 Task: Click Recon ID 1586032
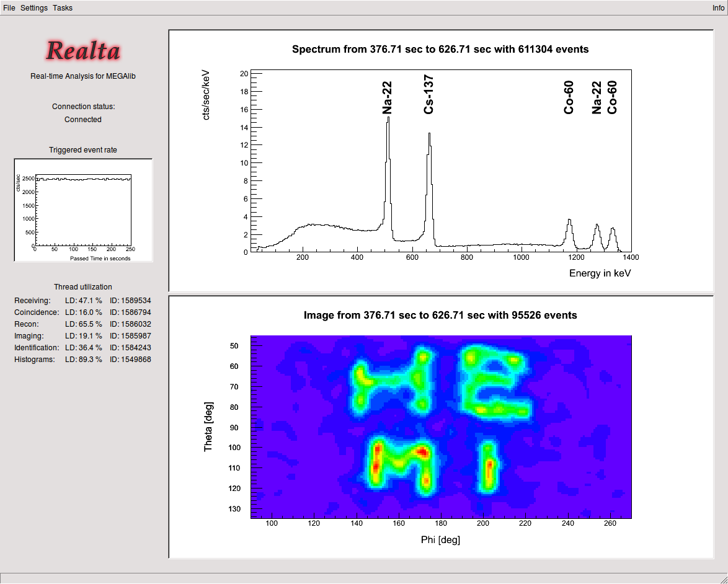130,324
